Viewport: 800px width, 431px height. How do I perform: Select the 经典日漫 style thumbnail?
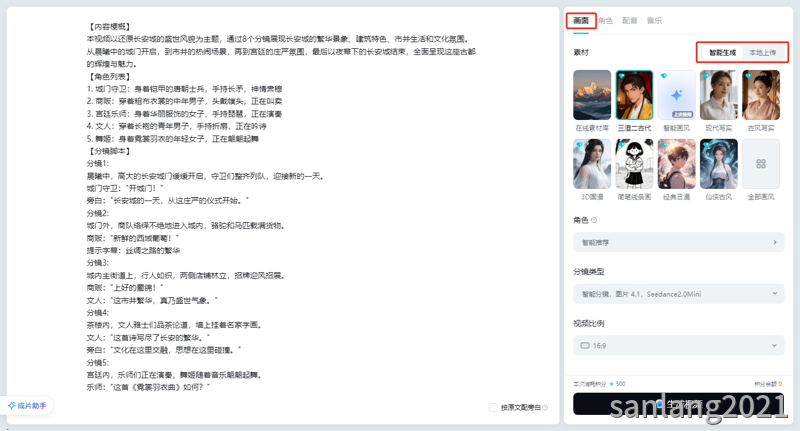(677, 164)
